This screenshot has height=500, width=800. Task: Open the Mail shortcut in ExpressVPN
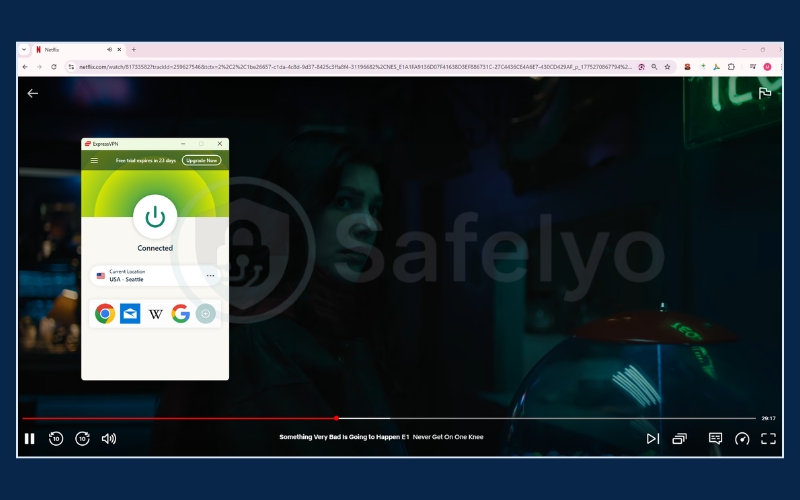pos(130,313)
